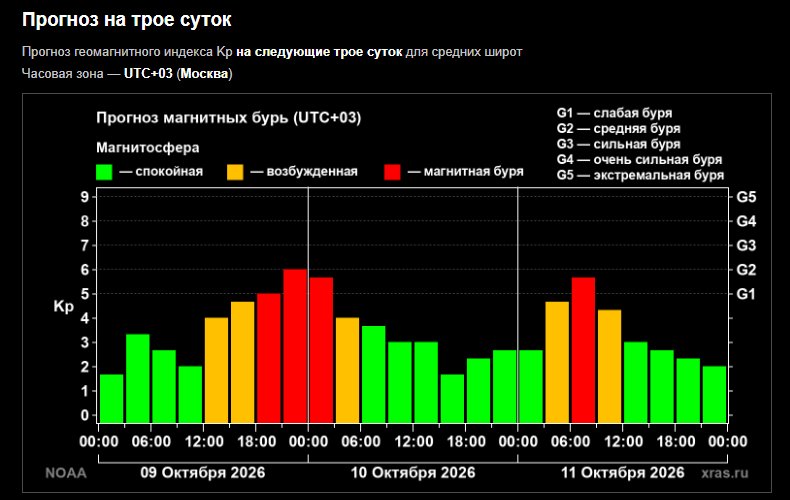Click the '5' label on the Kp axis

click(84, 294)
